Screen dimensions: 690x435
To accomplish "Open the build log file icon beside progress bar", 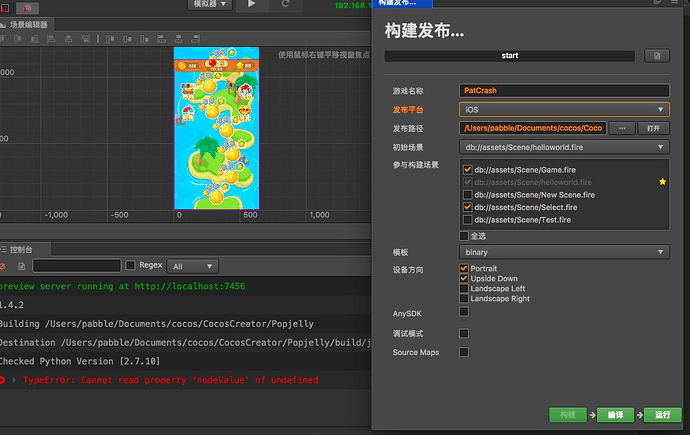I will [x=656, y=55].
